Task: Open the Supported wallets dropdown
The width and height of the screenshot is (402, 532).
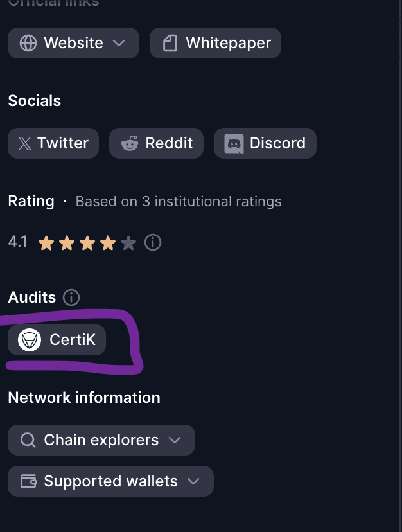Action: coord(193,481)
